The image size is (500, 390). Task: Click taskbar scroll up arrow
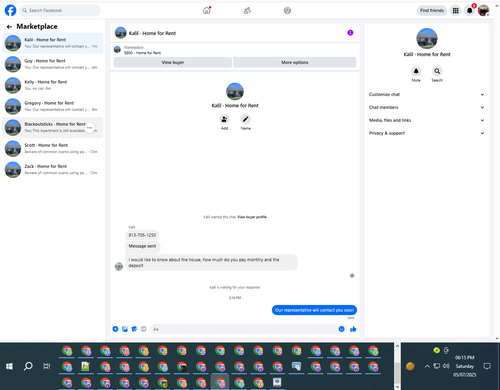tap(397, 346)
